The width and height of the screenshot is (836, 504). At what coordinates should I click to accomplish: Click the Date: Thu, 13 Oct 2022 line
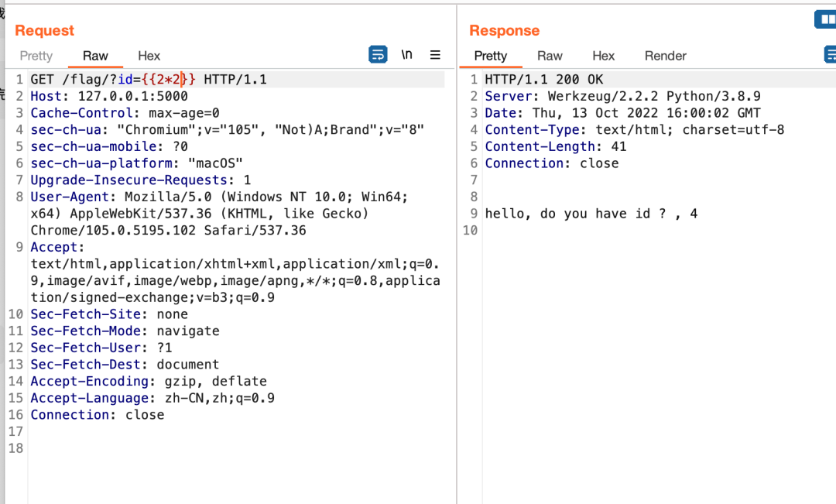pos(622,113)
